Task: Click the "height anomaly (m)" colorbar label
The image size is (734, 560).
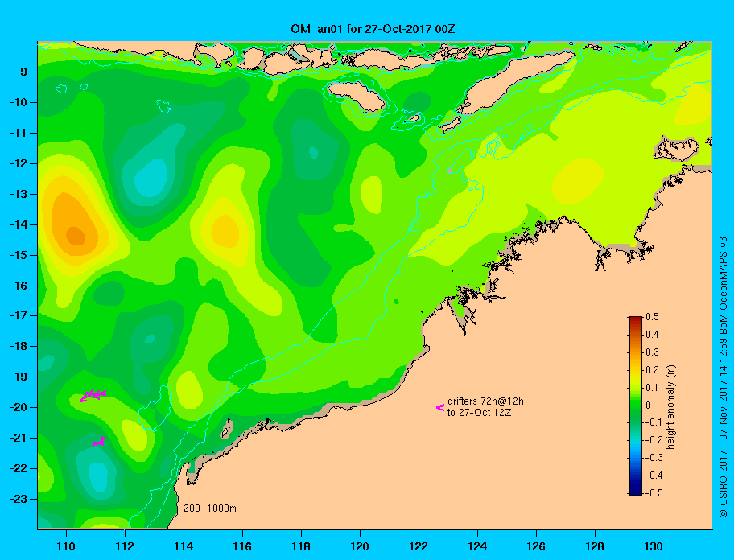Action: click(x=671, y=407)
